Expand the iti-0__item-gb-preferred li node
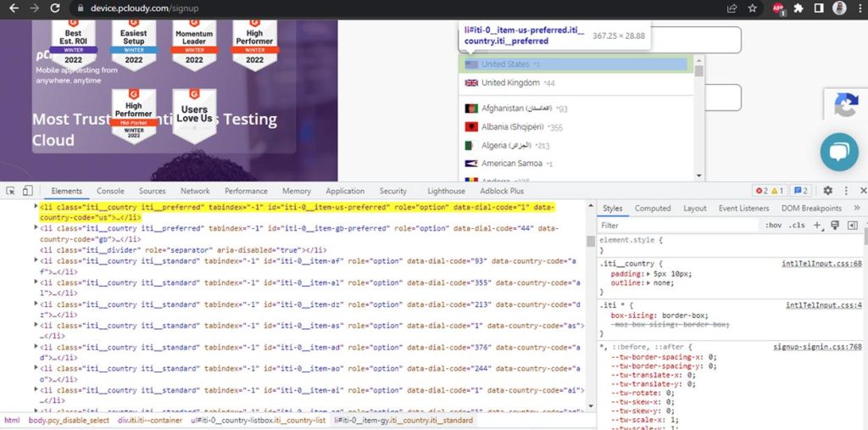 pos(36,228)
